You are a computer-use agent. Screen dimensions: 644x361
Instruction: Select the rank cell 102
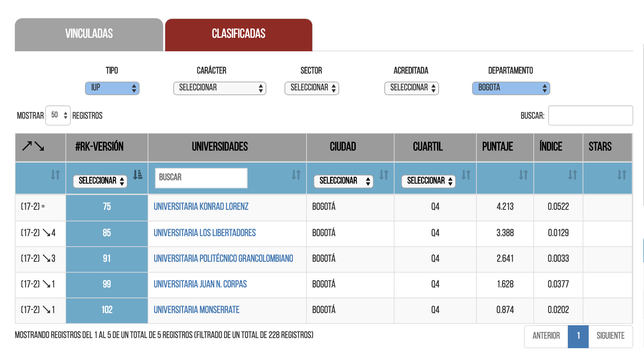(107, 310)
